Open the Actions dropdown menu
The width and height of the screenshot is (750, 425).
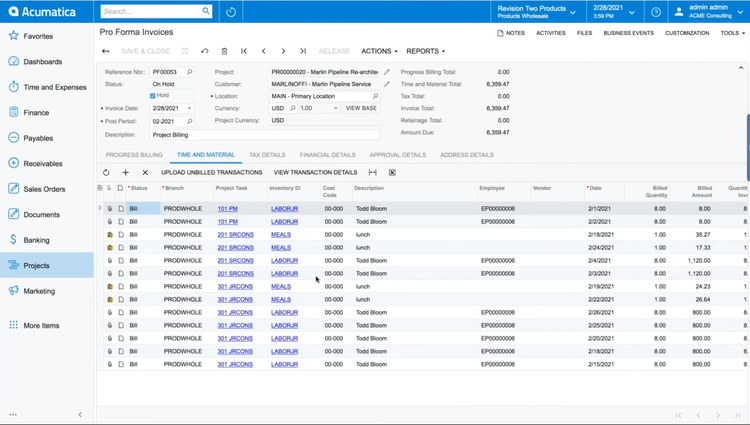379,51
